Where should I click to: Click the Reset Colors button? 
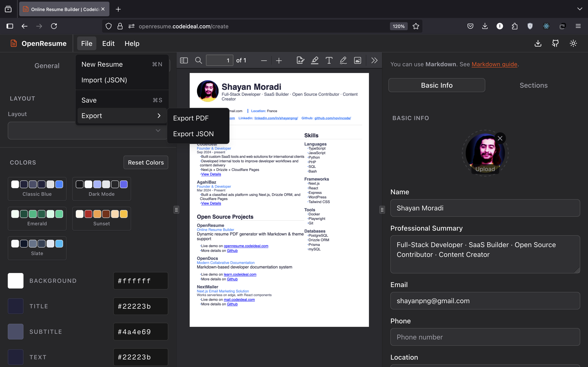coord(146,162)
